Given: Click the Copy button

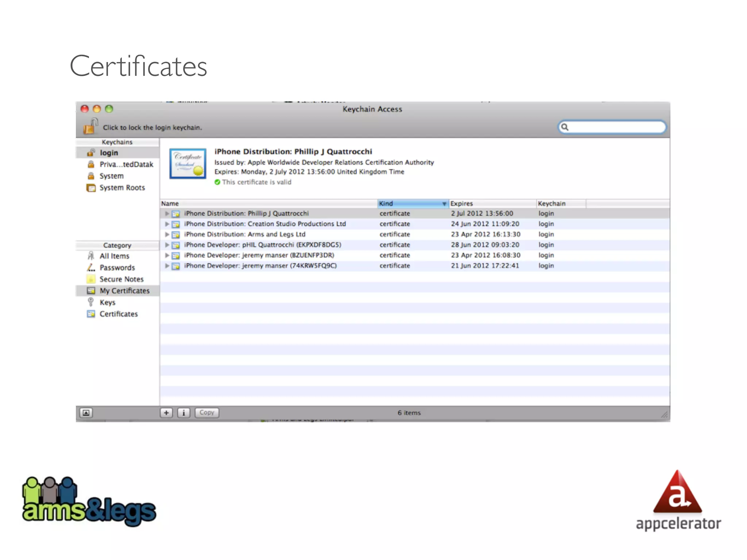Looking at the screenshot, I should (206, 413).
